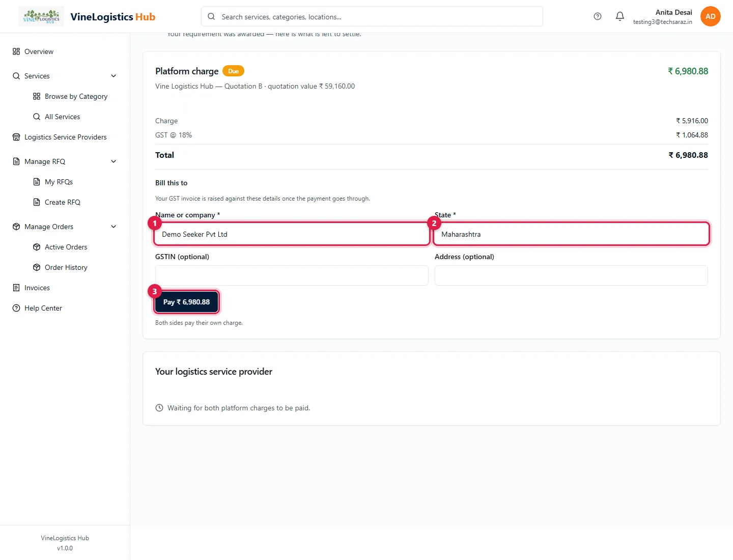Click the orange Due status badge
The width and height of the screenshot is (733, 560).
point(233,71)
